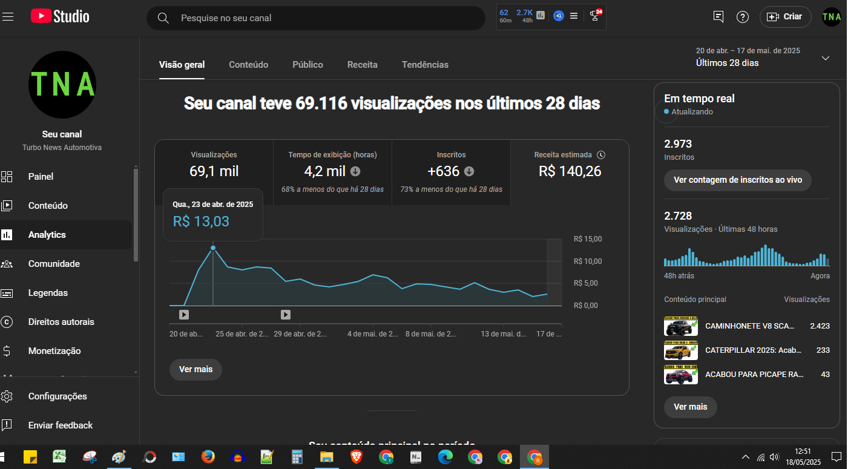This screenshot has height=469, width=868.
Task: Open Excel from the taskbar
Action: [x=59, y=457]
